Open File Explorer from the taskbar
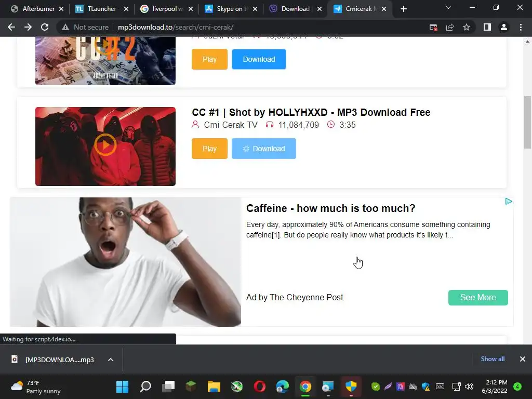 point(214,387)
